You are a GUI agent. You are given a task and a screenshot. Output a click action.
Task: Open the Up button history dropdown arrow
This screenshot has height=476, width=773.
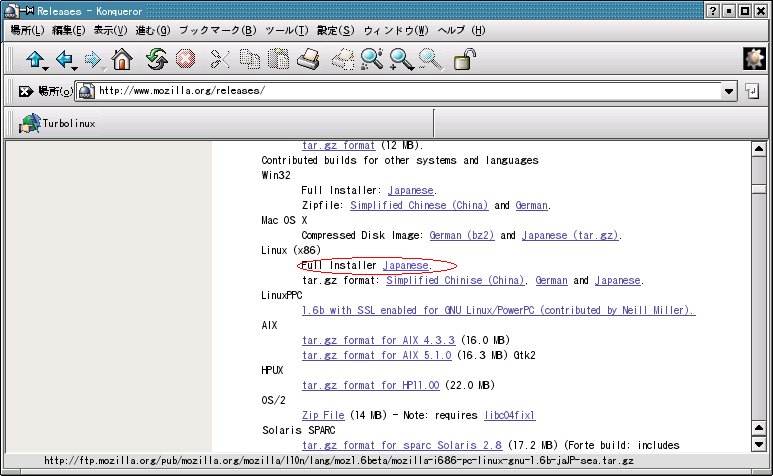45,68
